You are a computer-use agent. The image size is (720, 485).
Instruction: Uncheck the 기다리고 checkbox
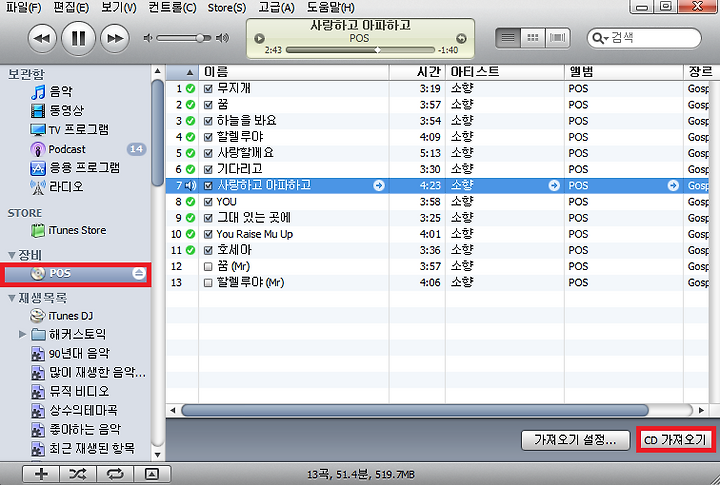coord(208,169)
